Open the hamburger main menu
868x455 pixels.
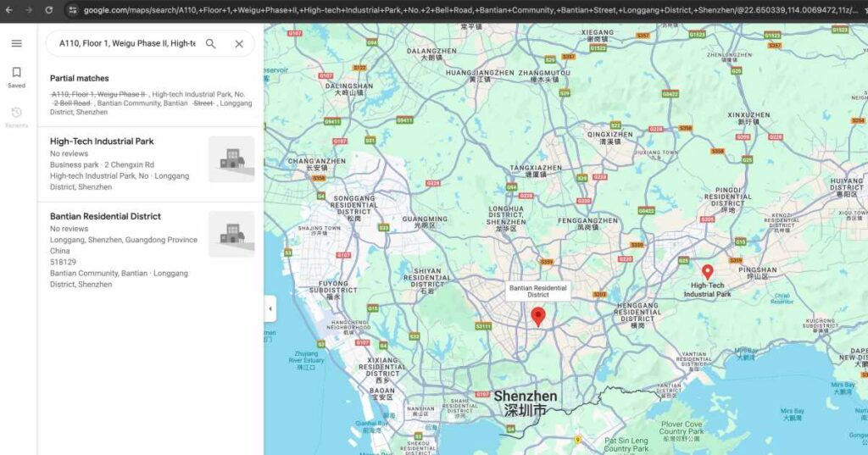point(17,43)
